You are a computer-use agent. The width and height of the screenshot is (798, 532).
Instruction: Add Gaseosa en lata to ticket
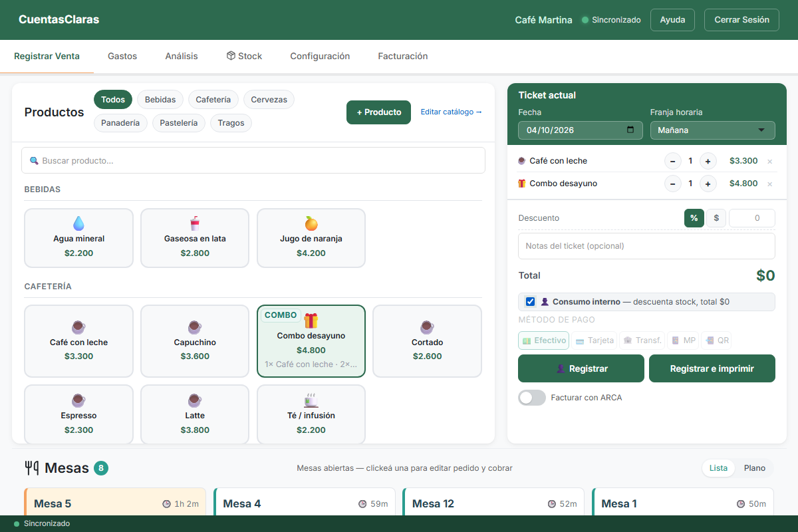(195, 238)
